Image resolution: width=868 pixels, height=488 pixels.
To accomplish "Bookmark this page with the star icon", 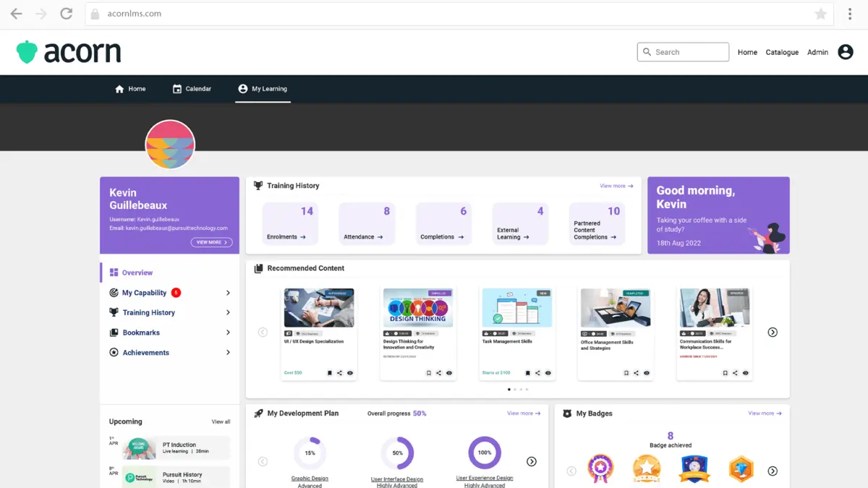I will click(x=820, y=14).
